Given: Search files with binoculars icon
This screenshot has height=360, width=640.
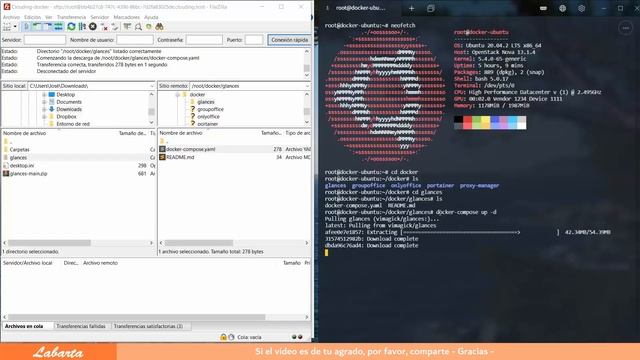Looking at the screenshot, I should [160, 27].
